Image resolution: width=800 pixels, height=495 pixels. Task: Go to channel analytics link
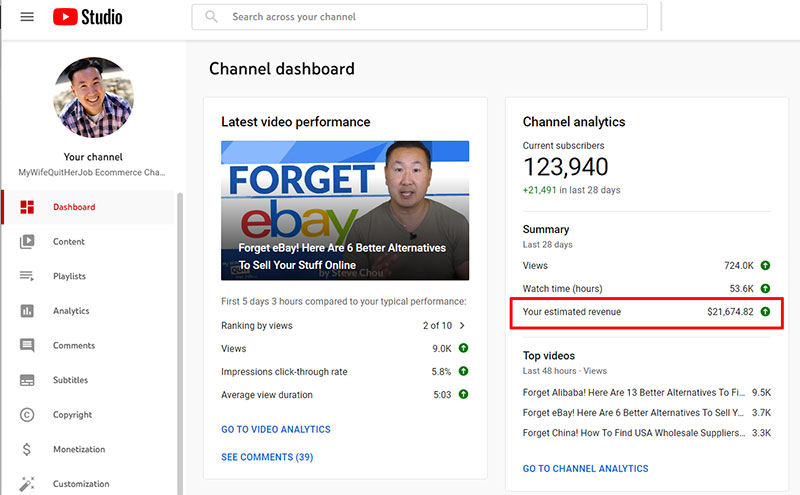585,468
